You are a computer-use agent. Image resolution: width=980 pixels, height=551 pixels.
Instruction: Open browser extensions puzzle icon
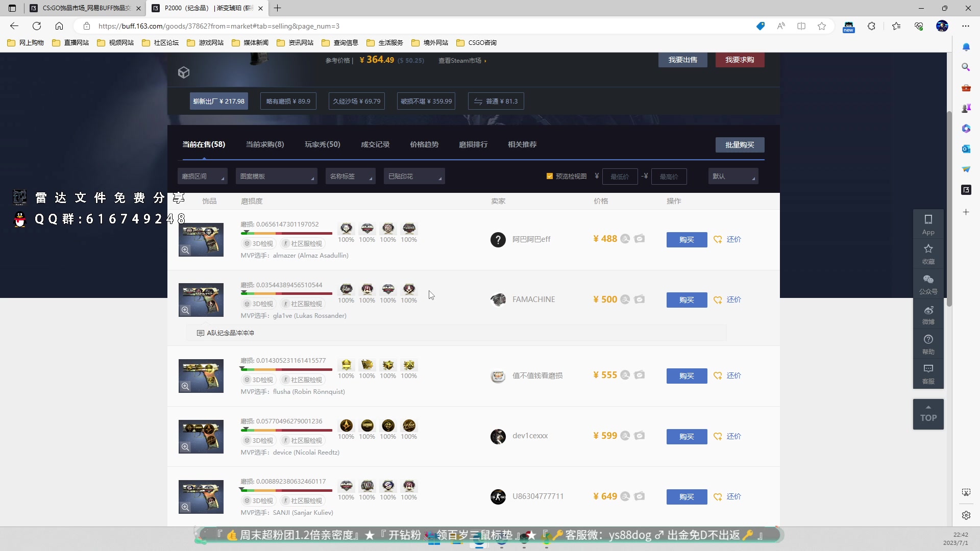click(871, 26)
